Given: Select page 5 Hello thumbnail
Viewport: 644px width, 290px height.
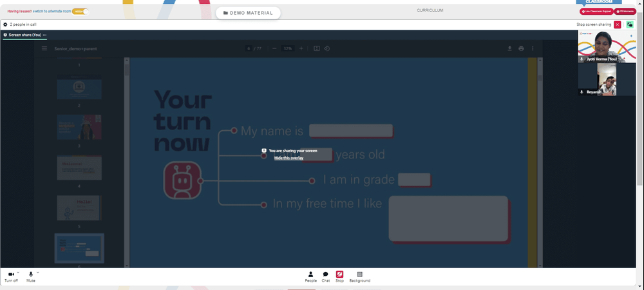Looking at the screenshot, I should coord(79,208).
